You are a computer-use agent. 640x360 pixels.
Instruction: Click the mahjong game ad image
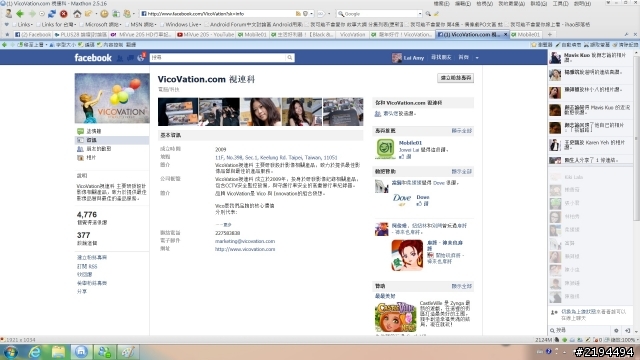pyautogui.click(x=407, y=255)
